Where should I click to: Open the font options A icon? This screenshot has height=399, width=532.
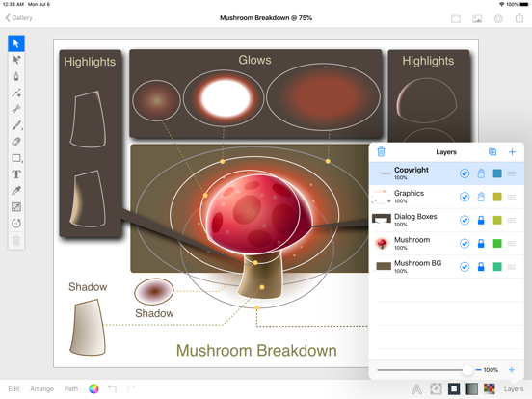point(416,388)
